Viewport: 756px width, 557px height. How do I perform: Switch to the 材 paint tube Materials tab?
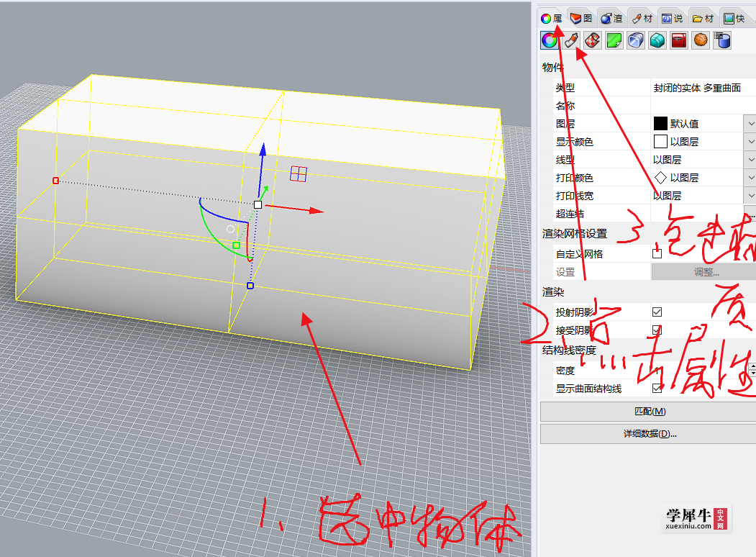(x=642, y=18)
